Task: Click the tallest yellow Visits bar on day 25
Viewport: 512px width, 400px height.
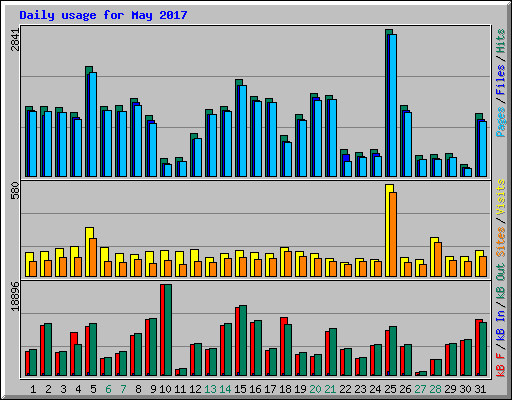Action: [387, 230]
